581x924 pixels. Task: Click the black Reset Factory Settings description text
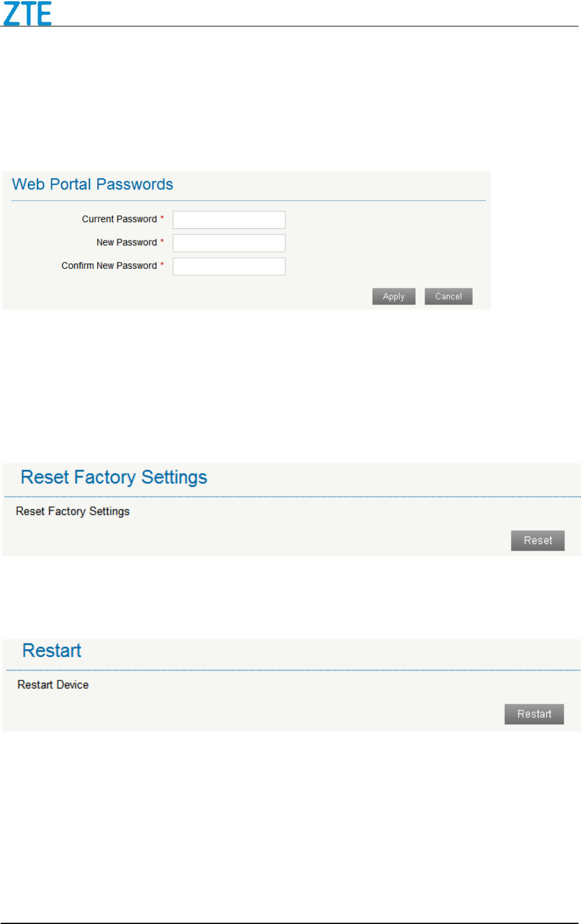point(73,511)
